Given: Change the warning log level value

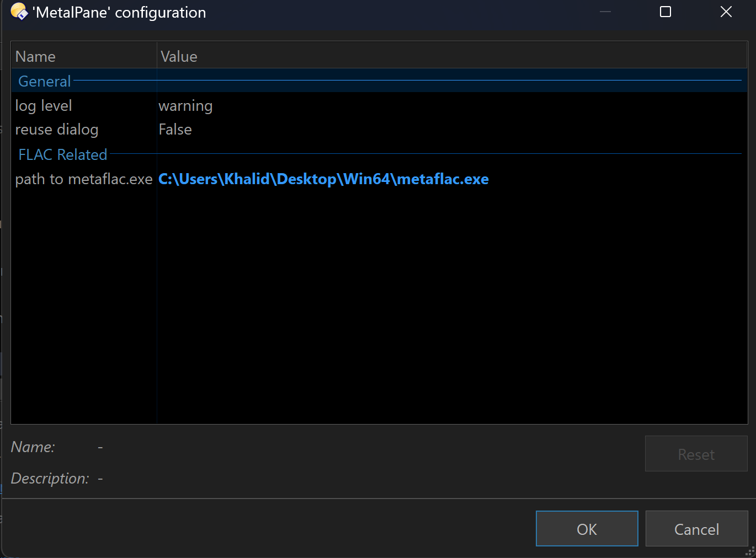Looking at the screenshot, I should point(185,105).
